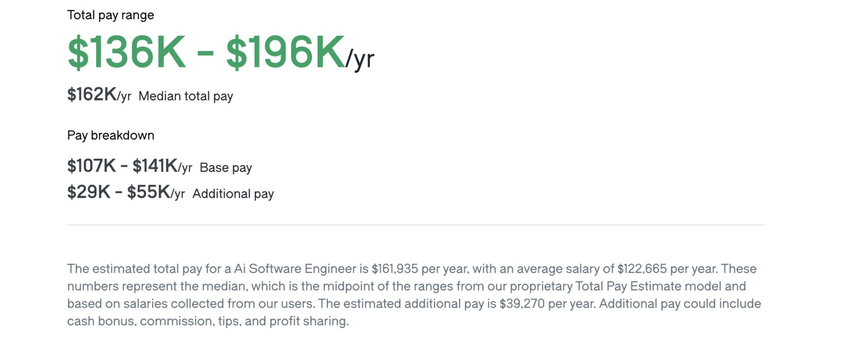
Task: Click the $122,665 average salary figure
Action: pyautogui.click(x=642, y=269)
